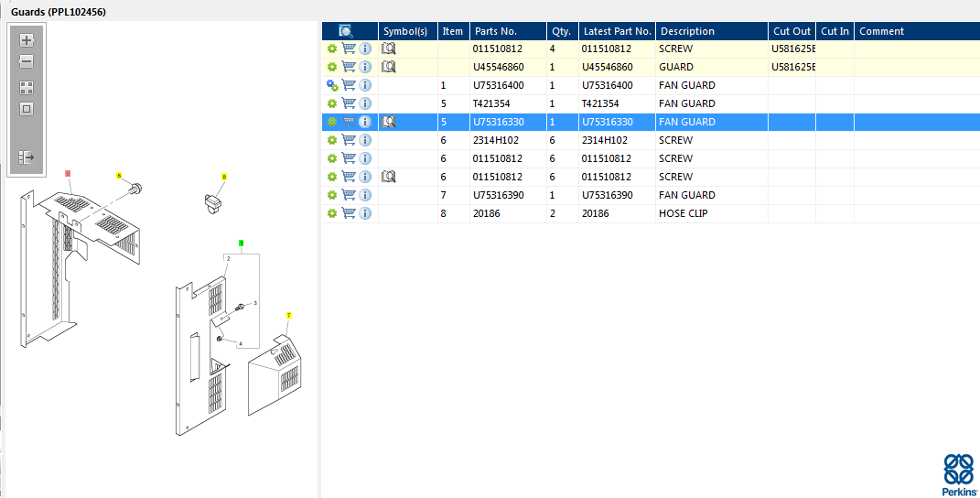Show info for FAN GUARD U75316390
Screen dimensions: 980x498
[x=365, y=195]
